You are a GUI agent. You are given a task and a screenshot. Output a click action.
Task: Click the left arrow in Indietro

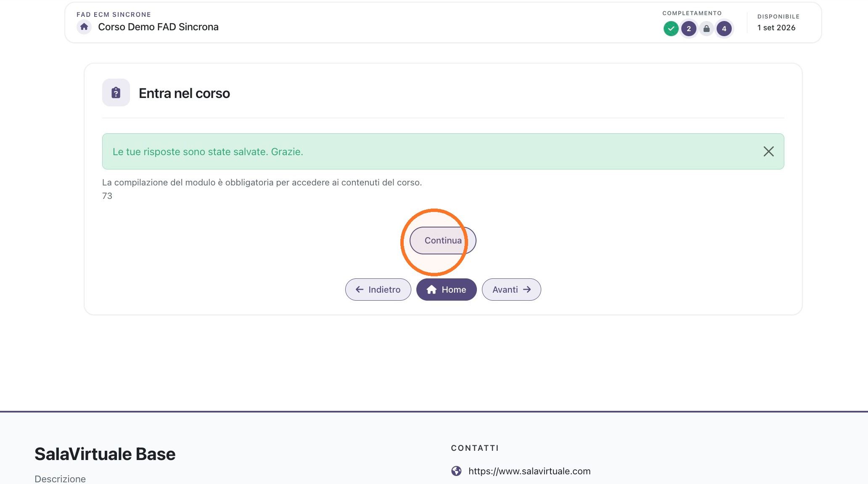360,289
